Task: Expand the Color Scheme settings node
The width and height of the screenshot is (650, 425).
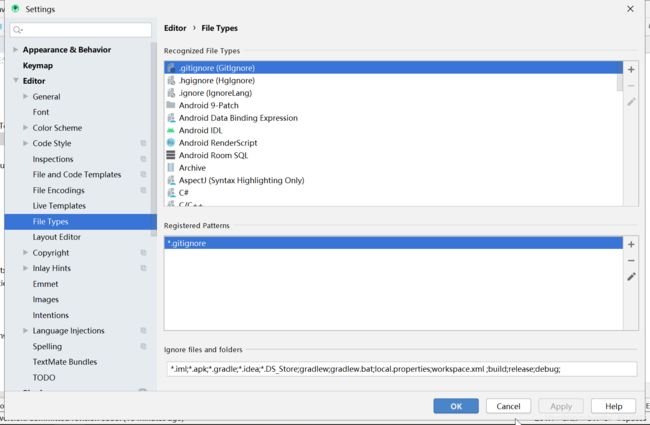Action: coord(25,128)
